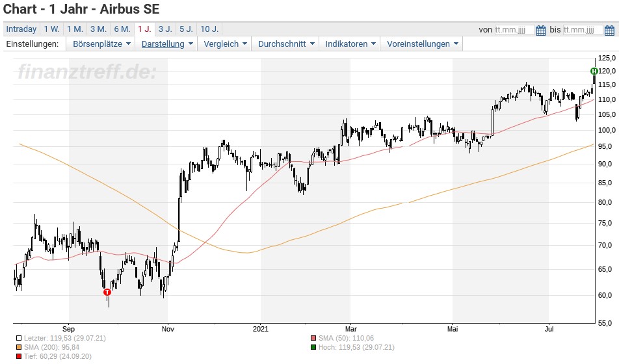Screen dimensions: 619x364
Task: Expand the Durchschnitt dropdown
Action: tap(286, 44)
